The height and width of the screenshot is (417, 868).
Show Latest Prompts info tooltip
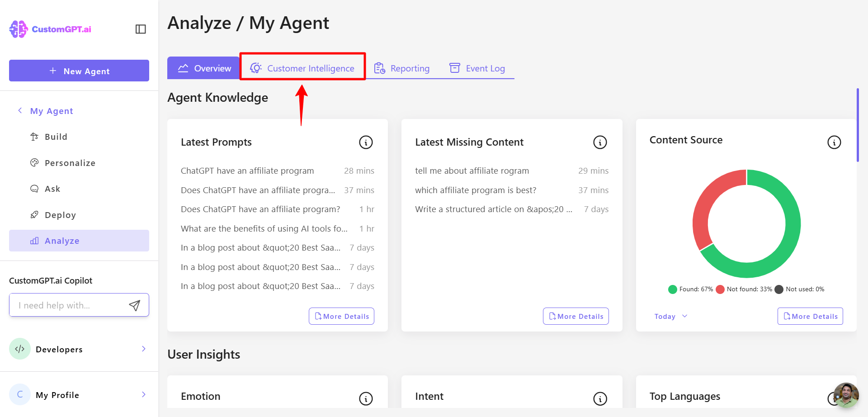(x=366, y=142)
